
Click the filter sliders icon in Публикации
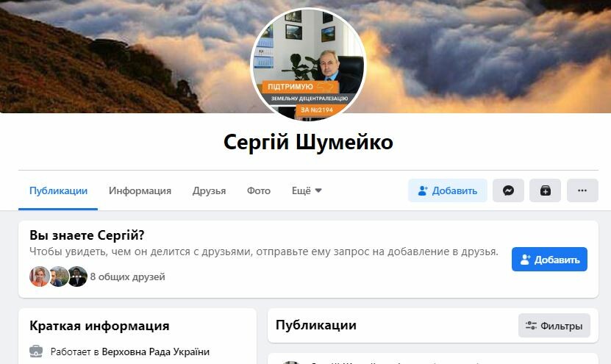[531, 326]
